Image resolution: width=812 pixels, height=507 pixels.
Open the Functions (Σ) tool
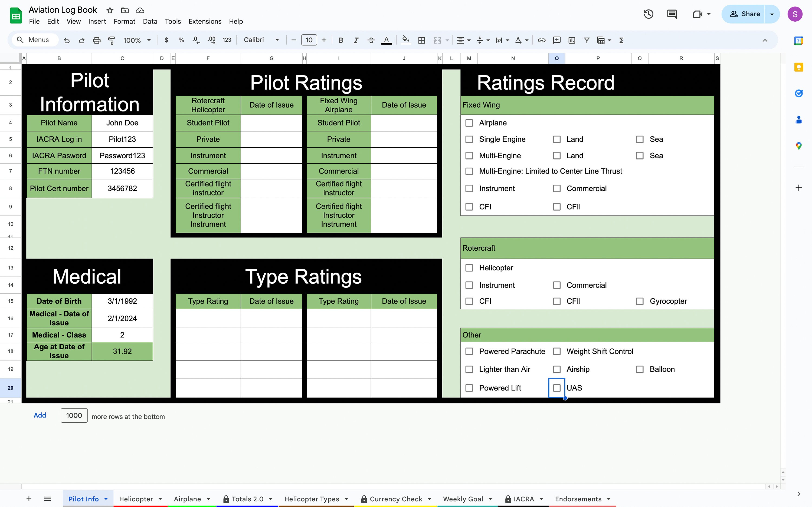[621, 40]
